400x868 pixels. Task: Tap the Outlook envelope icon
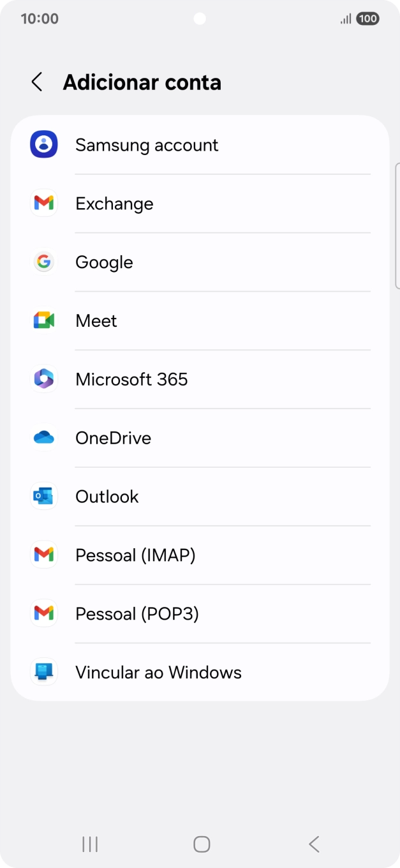[44, 497]
